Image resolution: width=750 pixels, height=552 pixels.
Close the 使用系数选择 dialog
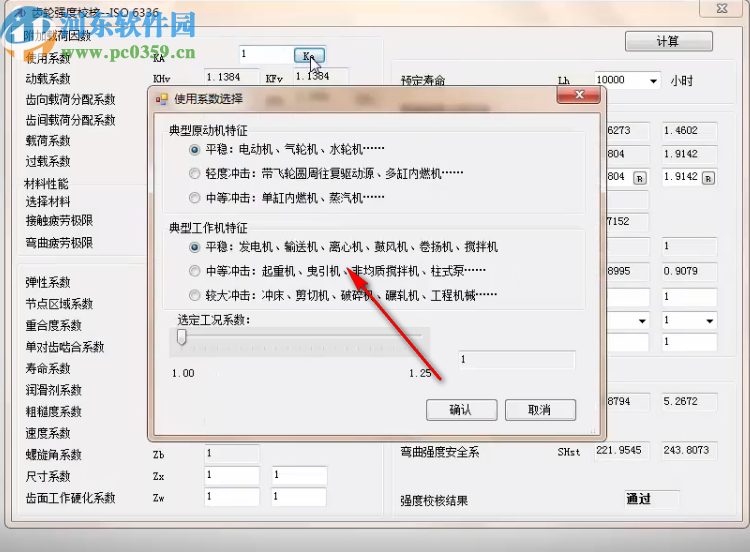click(x=579, y=95)
